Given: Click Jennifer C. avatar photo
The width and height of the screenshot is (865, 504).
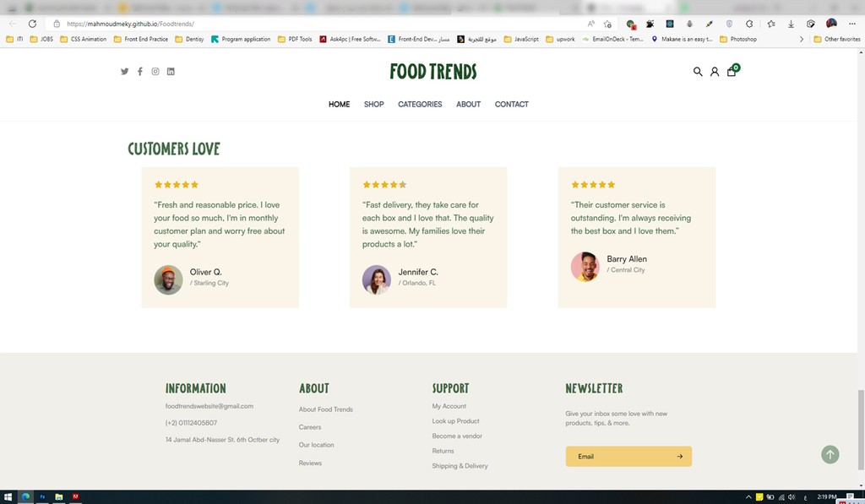Looking at the screenshot, I should point(376,279).
